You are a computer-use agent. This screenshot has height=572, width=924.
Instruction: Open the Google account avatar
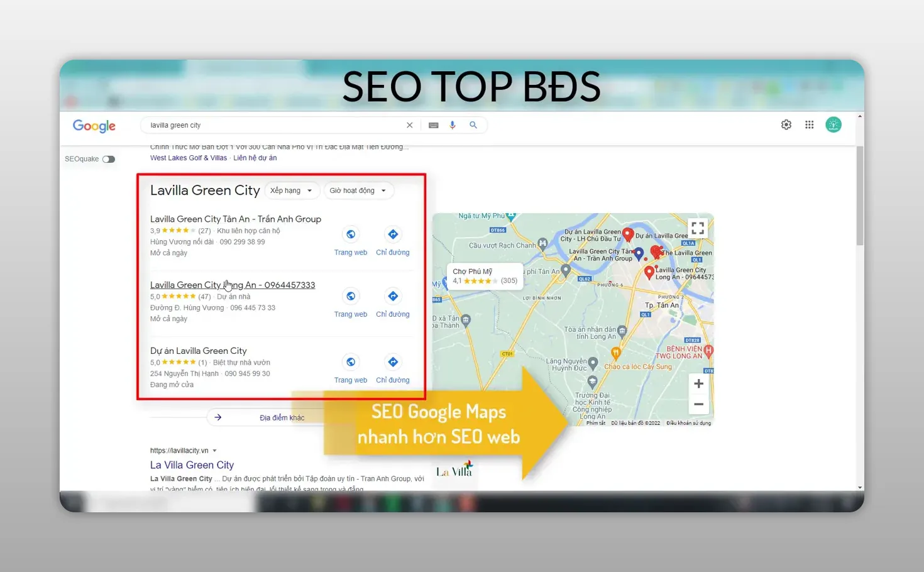click(x=833, y=124)
